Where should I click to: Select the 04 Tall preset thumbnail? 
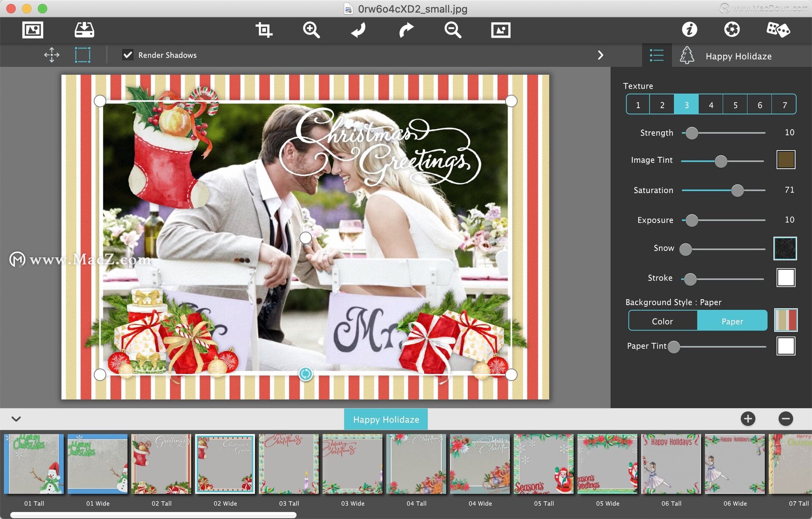[416, 464]
